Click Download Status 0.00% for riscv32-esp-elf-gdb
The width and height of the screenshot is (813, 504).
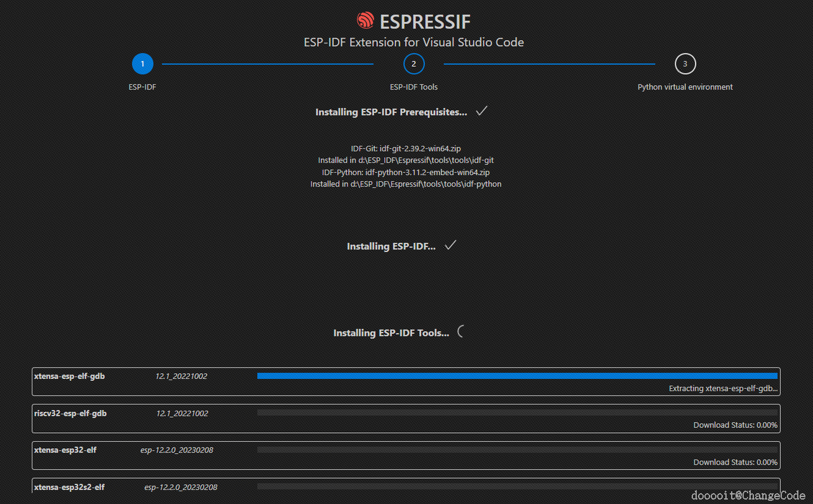click(736, 425)
